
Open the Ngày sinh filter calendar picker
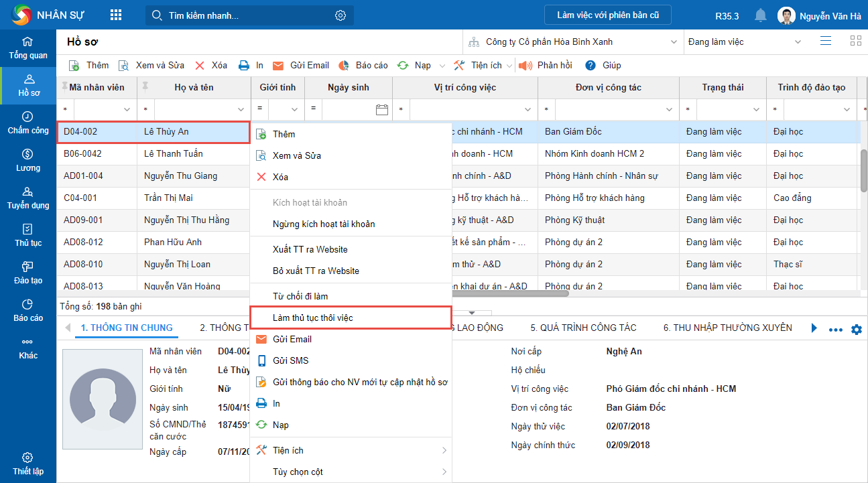(x=382, y=109)
